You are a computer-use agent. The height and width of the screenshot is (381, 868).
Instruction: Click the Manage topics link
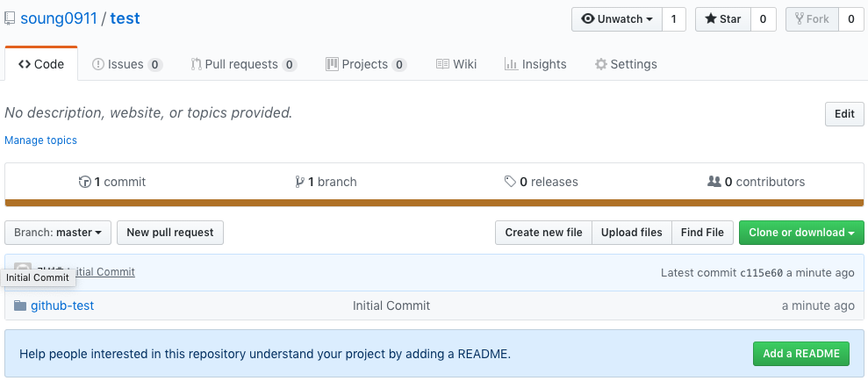pos(40,140)
